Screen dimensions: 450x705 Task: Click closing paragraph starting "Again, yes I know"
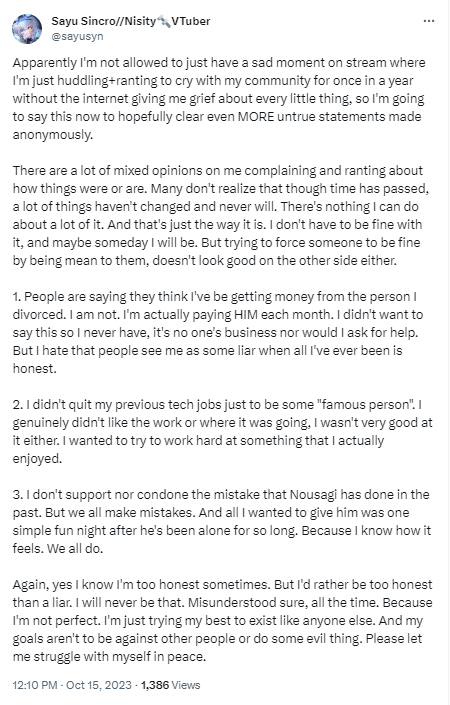pos(223,620)
